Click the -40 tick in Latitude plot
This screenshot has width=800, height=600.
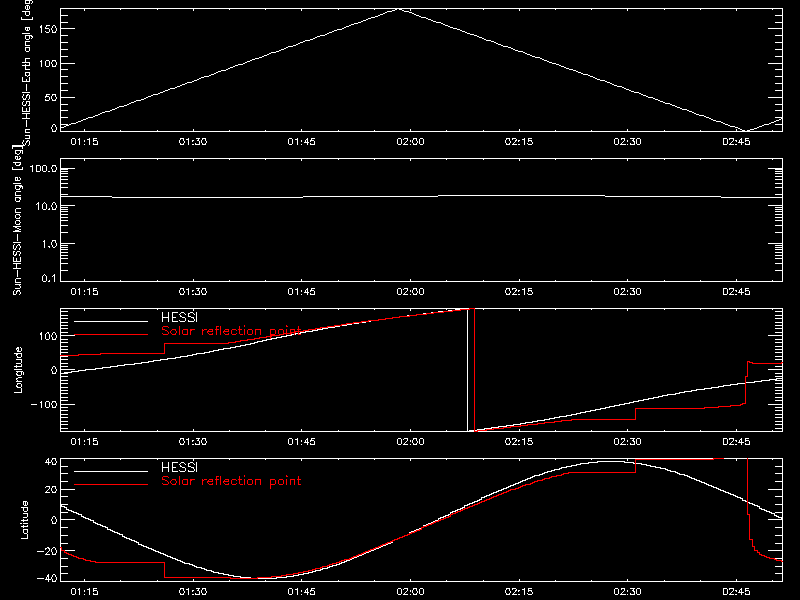(47, 578)
